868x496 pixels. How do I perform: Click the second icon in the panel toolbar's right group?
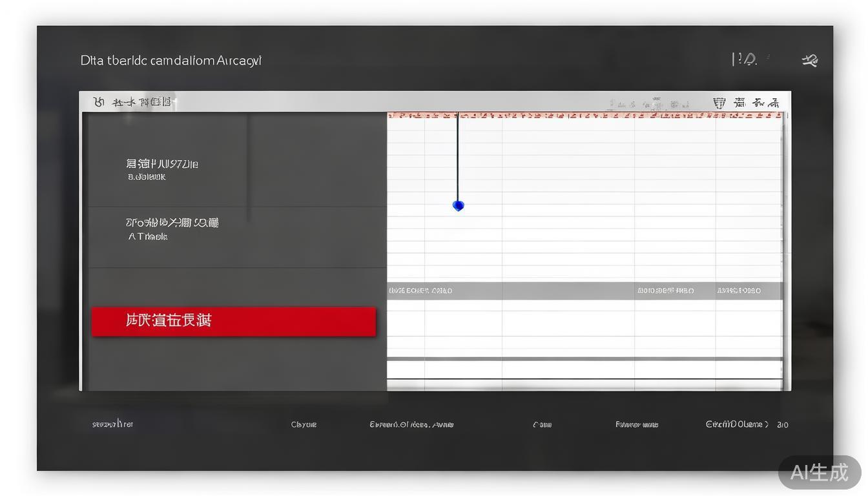pos(739,103)
